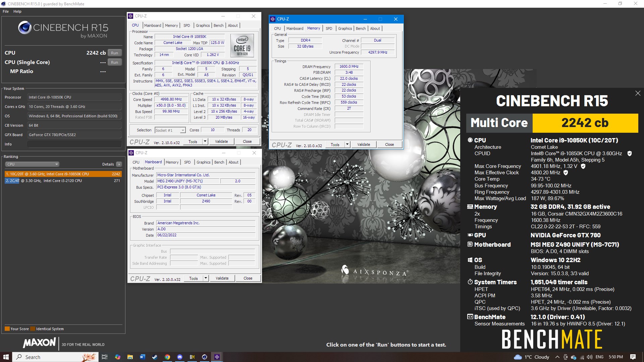Click the Core Speed 4998.80 MHz value
This screenshot has width=644, height=362.
[171, 100]
